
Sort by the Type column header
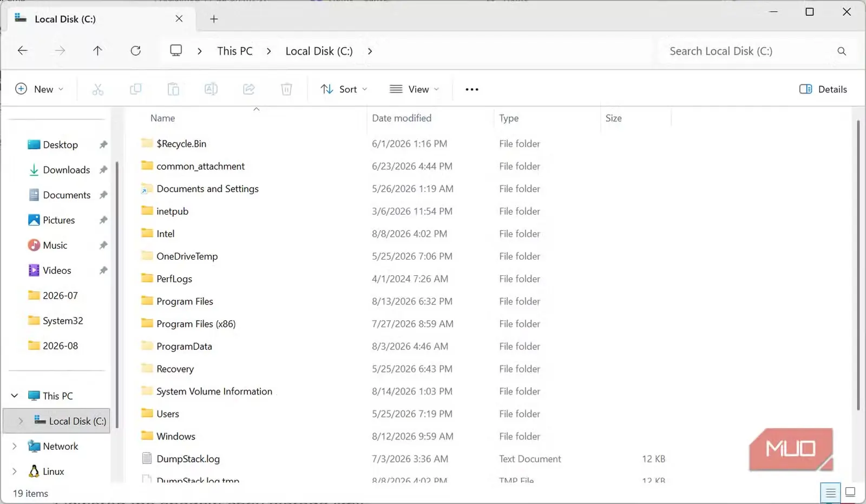[x=509, y=118]
